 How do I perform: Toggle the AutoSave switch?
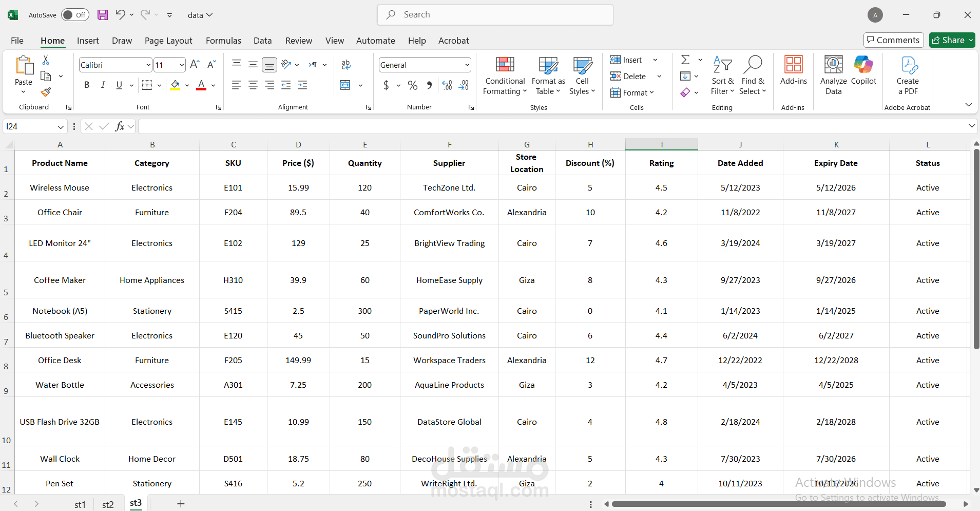(x=75, y=15)
